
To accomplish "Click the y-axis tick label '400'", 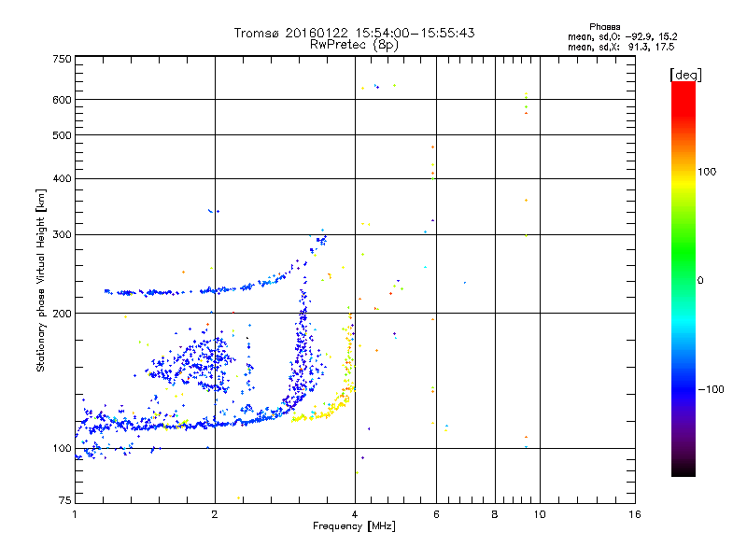I will click(62, 179).
